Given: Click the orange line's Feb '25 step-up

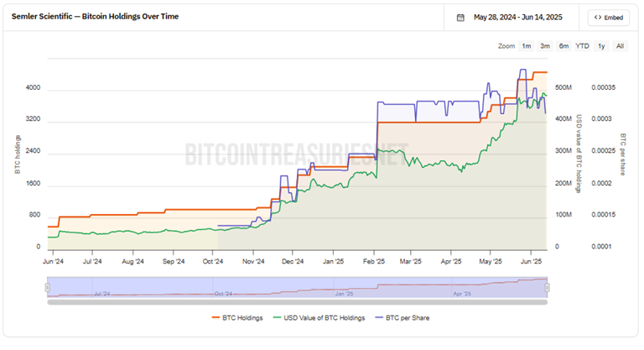Looking at the screenshot, I should [377, 138].
